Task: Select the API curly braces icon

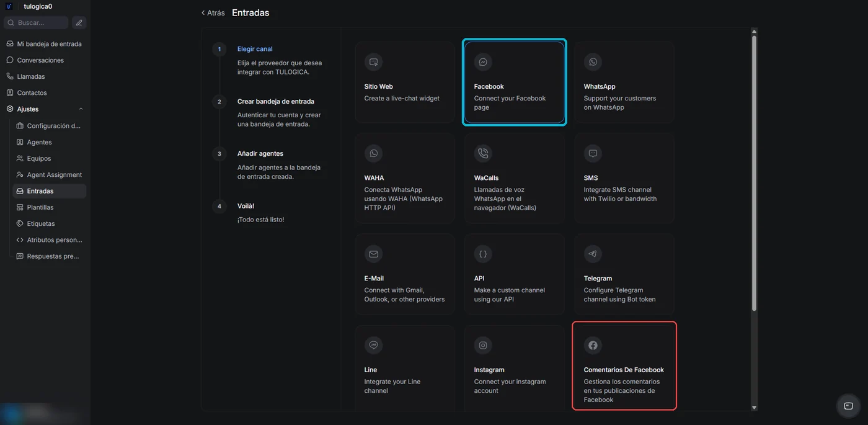Action: (x=483, y=254)
